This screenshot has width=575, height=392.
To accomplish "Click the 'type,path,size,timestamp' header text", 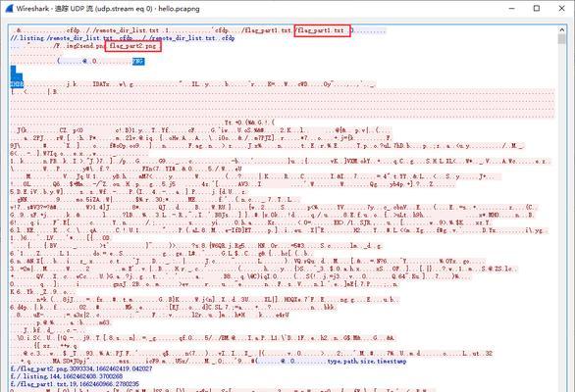I will pos(367,362).
